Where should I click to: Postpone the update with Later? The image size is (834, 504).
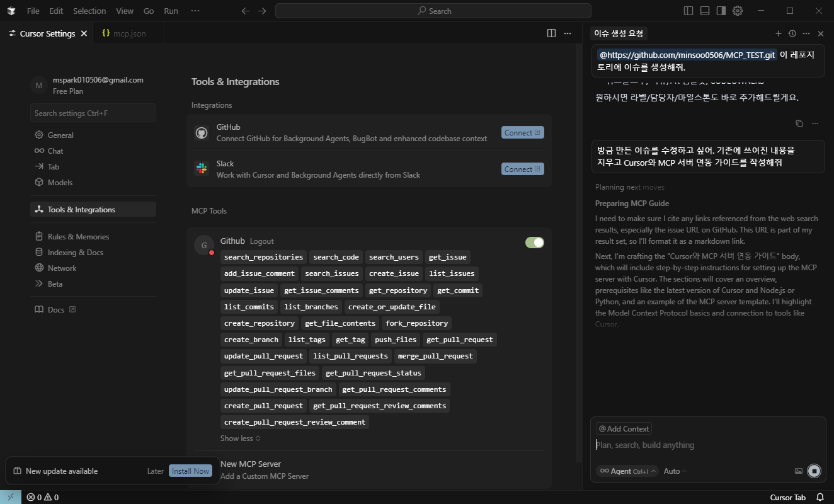tap(156, 471)
